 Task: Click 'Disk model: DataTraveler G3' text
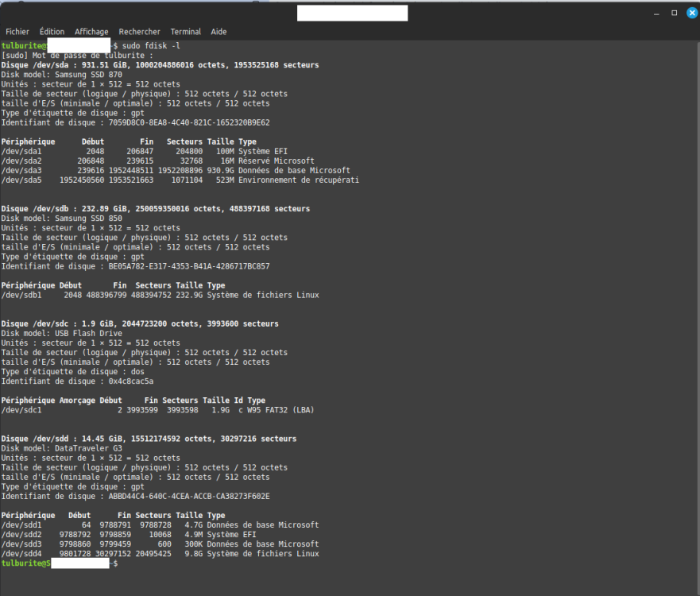tap(62, 448)
